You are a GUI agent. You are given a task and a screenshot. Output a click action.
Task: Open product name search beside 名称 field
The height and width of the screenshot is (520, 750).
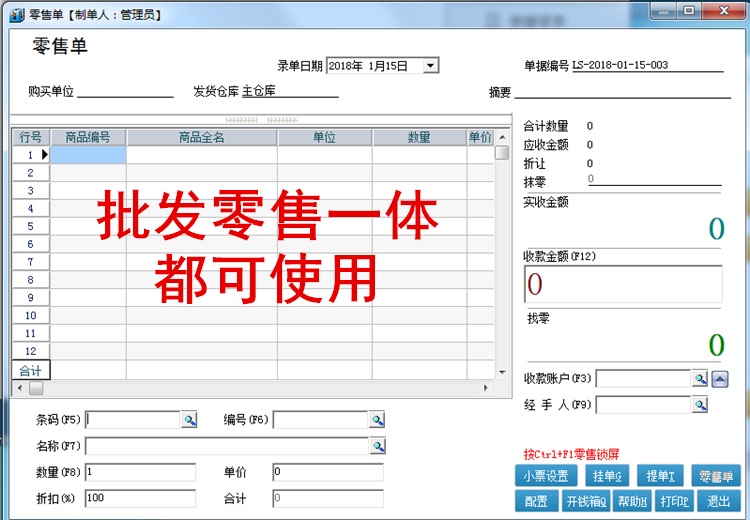pos(377,446)
